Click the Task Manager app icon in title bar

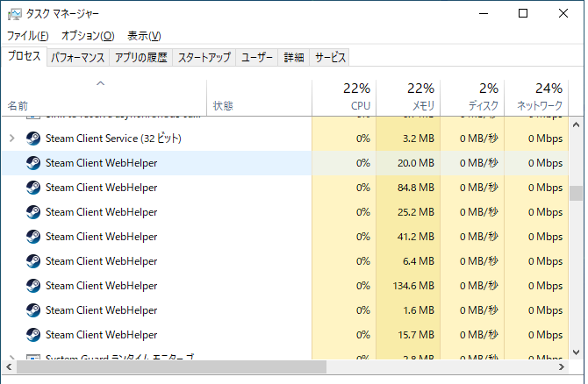(x=15, y=14)
